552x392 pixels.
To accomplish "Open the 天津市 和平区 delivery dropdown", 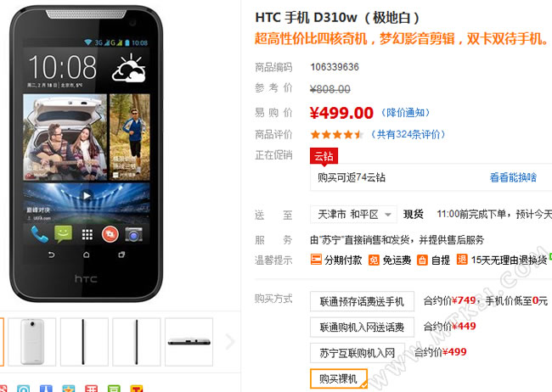I will coord(353,215).
